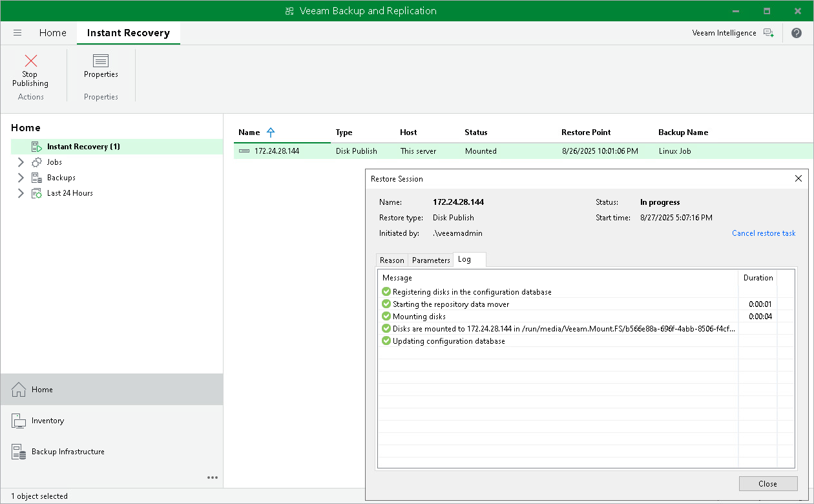Click the disk icon beside 172.24.28.144 row
The width and height of the screenshot is (814, 504).
point(244,151)
